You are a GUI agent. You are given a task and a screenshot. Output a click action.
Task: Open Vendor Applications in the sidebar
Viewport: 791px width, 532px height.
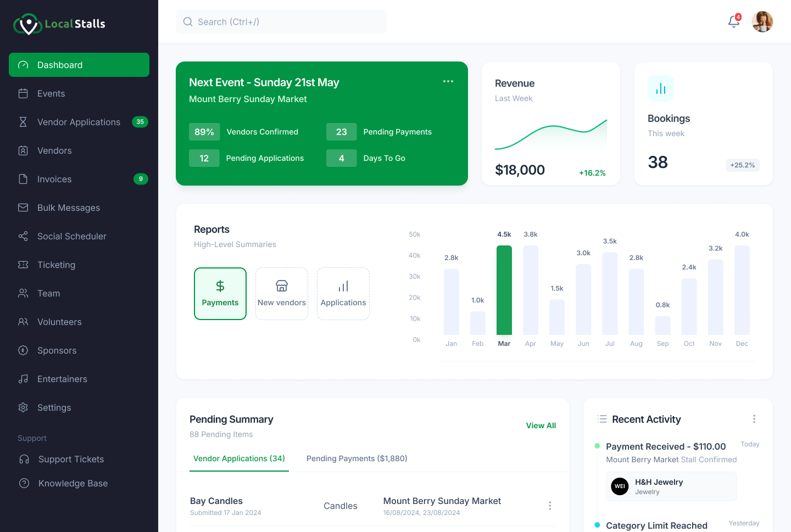tap(79, 122)
